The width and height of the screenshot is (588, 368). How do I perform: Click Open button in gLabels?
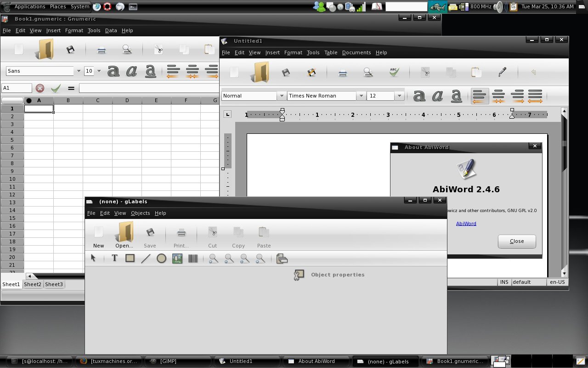124,236
